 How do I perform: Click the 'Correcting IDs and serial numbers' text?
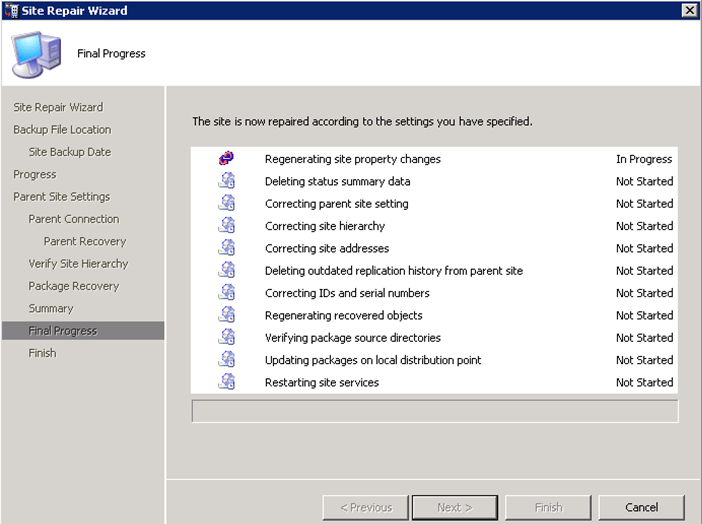(x=347, y=293)
